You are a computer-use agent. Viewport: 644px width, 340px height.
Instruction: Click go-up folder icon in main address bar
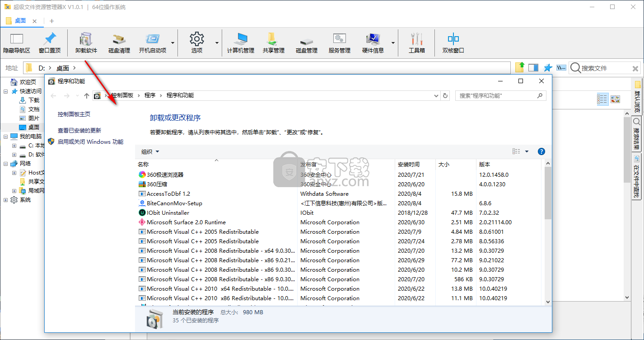(x=520, y=68)
